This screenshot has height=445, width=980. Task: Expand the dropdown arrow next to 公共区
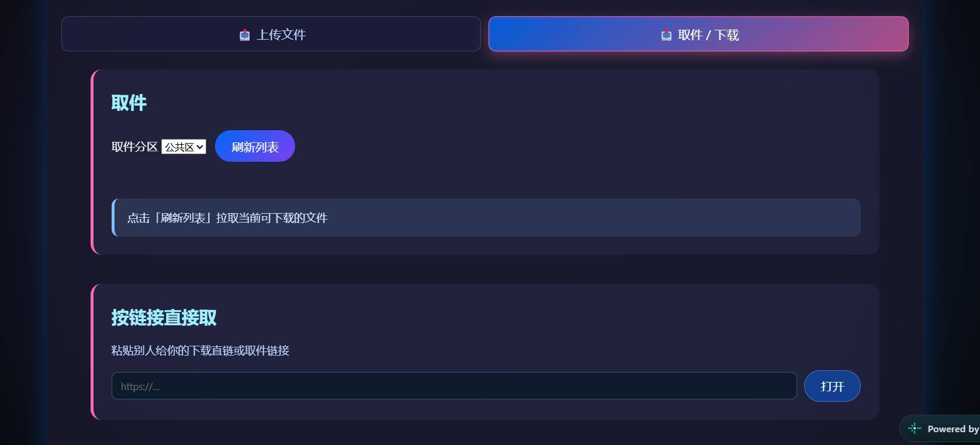click(200, 147)
